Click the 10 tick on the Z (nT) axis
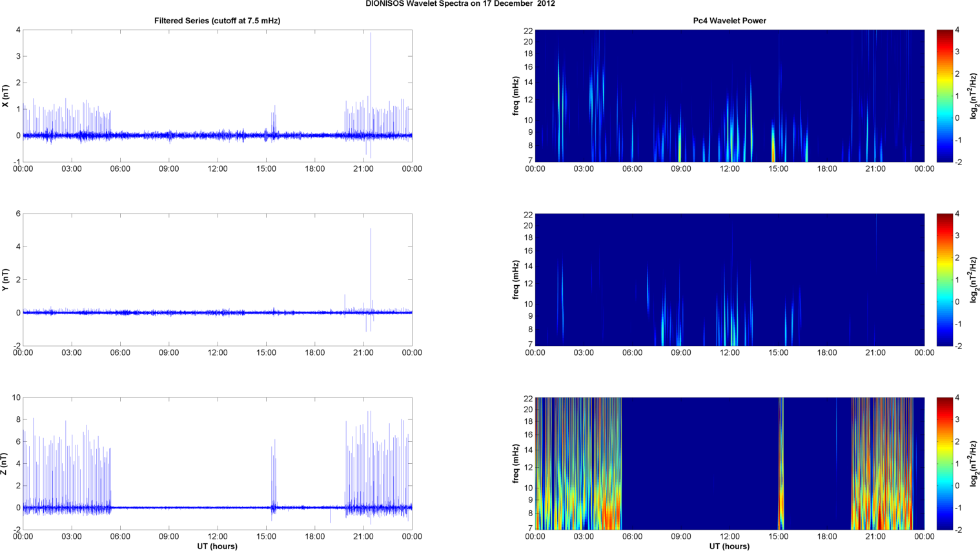This screenshot has width=980, height=551. pos(16,397)
